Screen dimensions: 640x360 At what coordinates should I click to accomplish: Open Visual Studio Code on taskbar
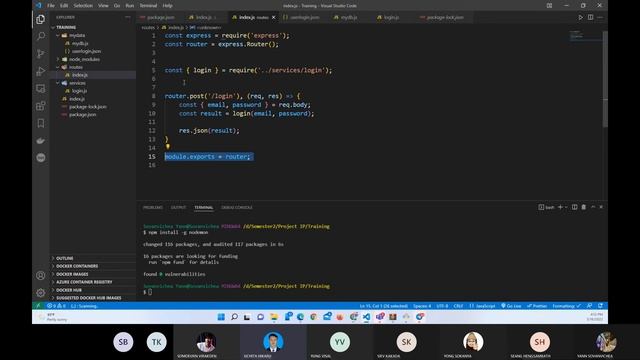pos(367,317)
